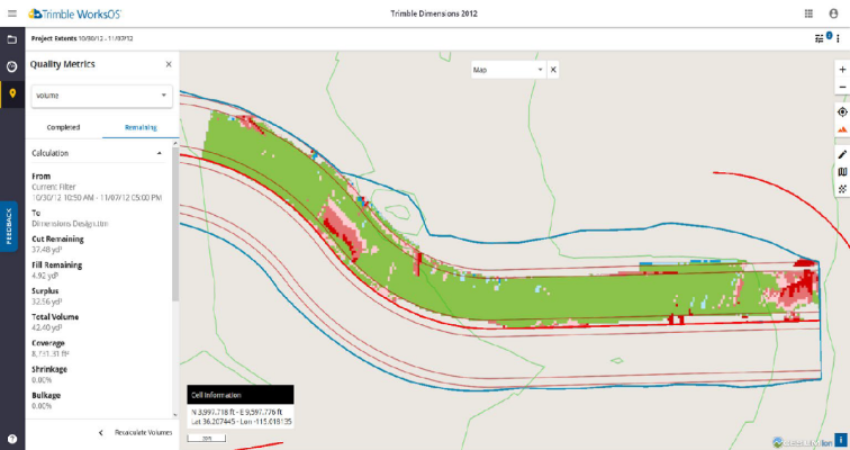Click the Cell Information header

coord(241,395)
